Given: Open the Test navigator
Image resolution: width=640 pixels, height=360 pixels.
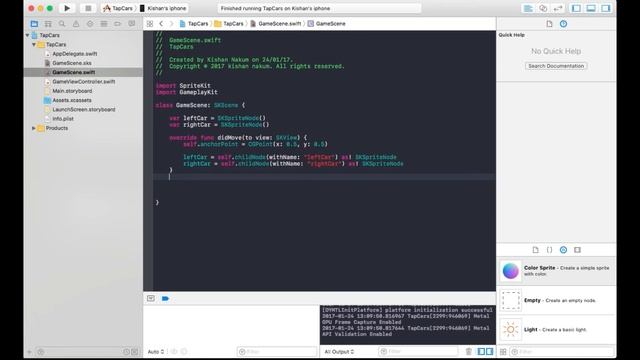Looking at the screenshot, I should point(90,24).
